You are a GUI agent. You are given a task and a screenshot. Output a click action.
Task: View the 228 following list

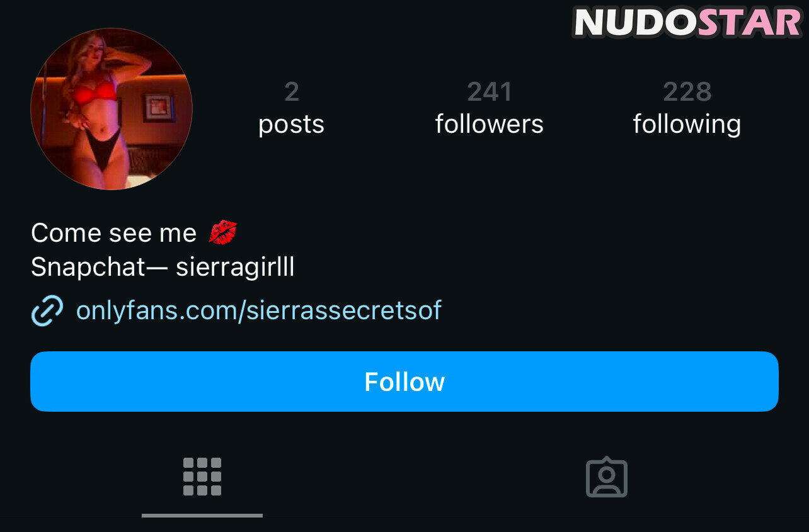pos(687,108)
